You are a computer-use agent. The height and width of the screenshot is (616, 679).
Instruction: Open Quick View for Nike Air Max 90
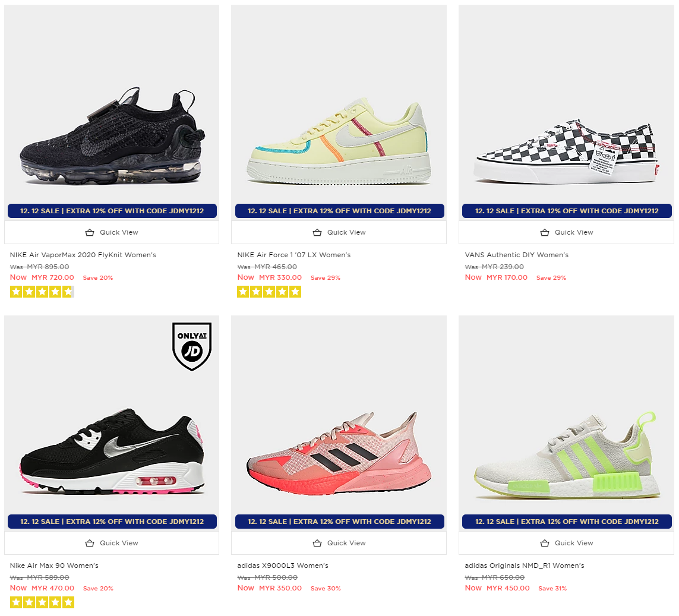112,544
